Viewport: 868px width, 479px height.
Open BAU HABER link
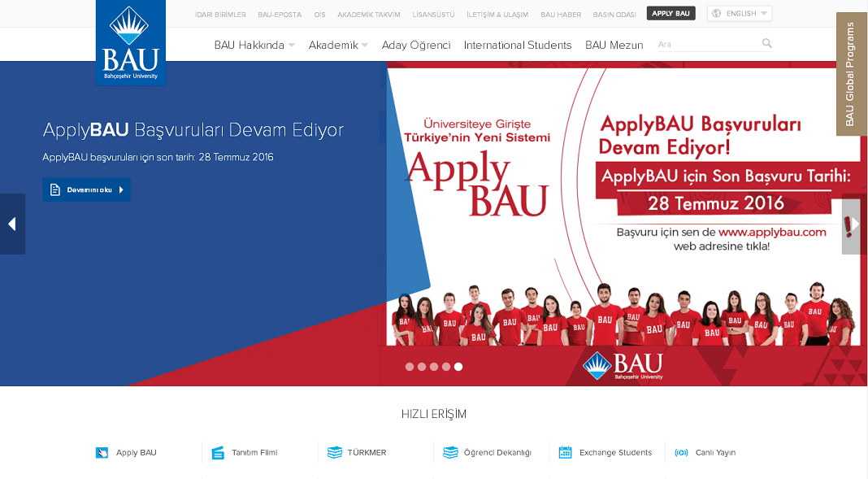561,15
